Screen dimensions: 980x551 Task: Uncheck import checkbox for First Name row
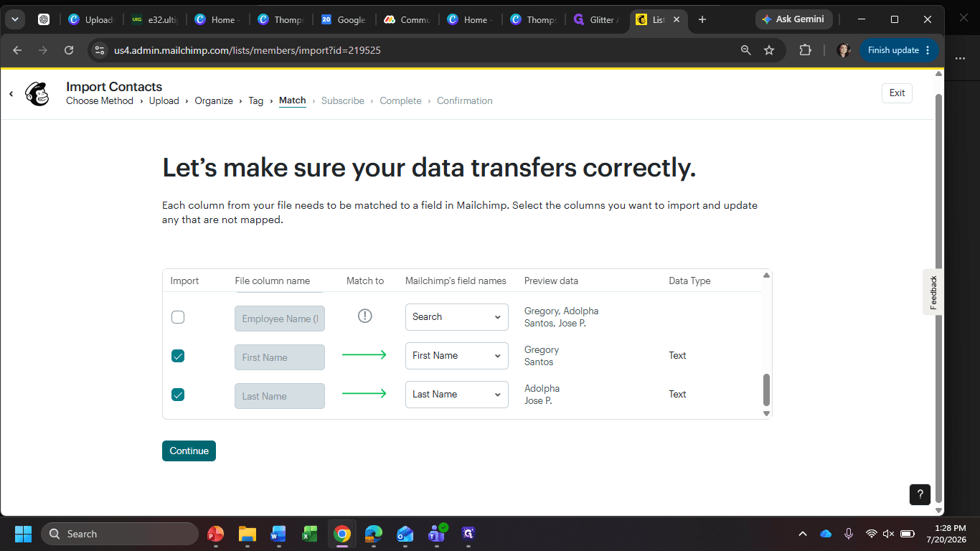coord(178,356)
